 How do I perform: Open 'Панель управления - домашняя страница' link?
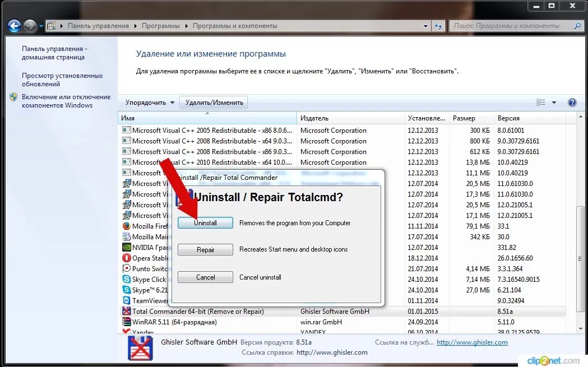tap(54, 53)
